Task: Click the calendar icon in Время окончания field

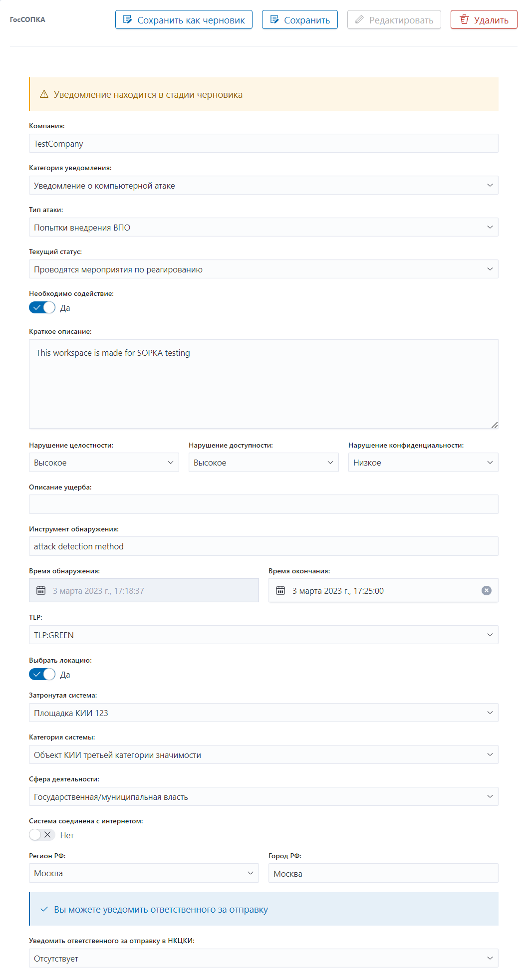Action: click(x=280, y=590)
